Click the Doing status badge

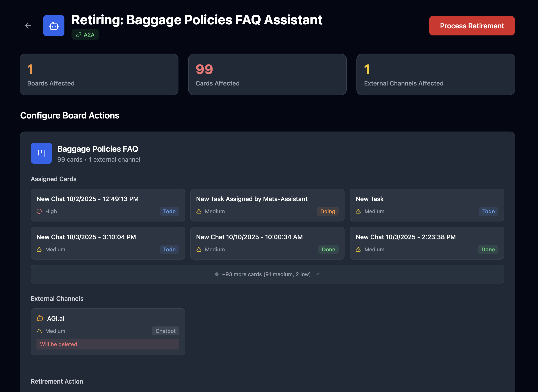(327, 211)
